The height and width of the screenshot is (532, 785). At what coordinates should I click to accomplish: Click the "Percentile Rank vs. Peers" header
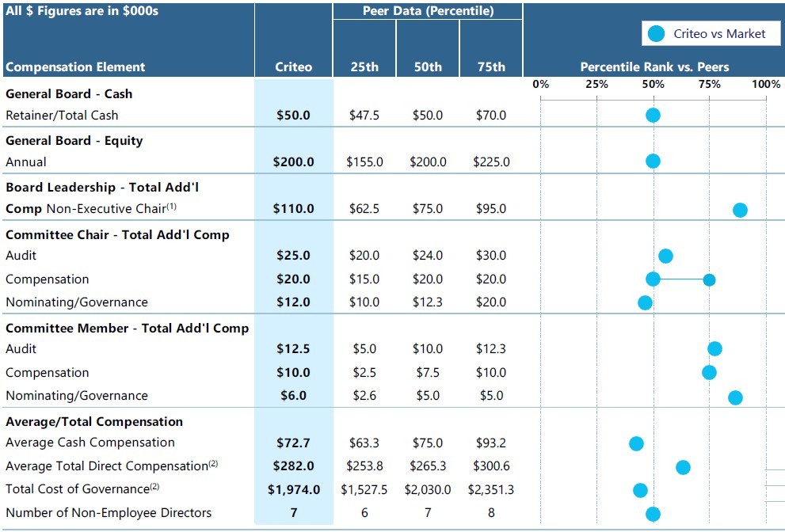(654, 67)
